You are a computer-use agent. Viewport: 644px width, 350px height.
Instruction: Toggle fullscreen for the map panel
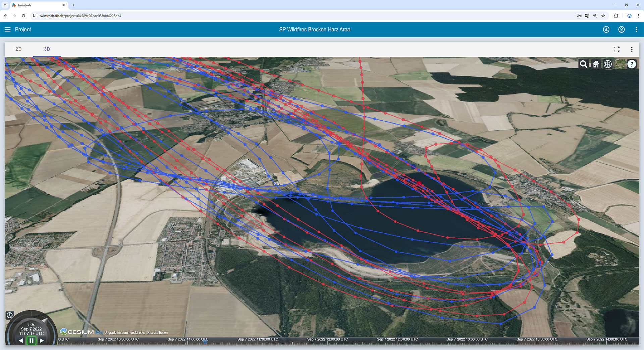click(616, 49)
